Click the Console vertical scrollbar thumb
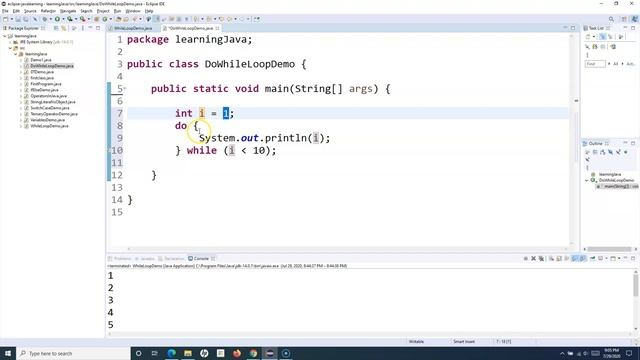 [x=636, y=285]
